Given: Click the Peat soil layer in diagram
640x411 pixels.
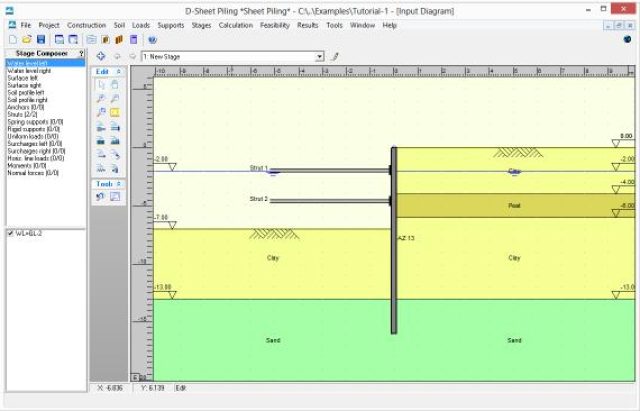Looking at the screenshot, I should (513, 205).
